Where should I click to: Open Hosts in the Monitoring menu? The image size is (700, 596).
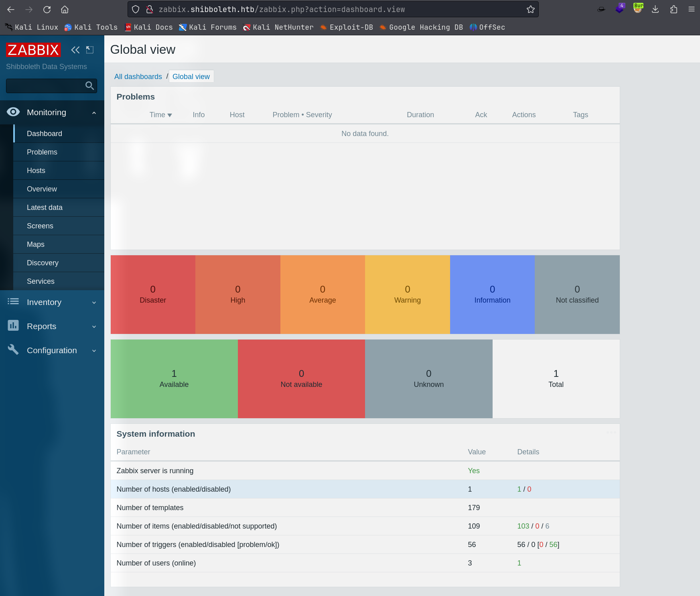tap(59, 171)
